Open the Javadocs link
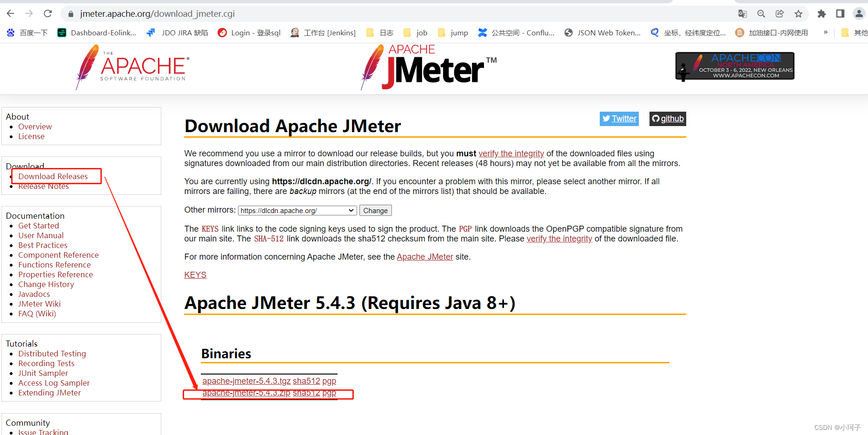Screen dimensions: 868x435 (34, 294)
